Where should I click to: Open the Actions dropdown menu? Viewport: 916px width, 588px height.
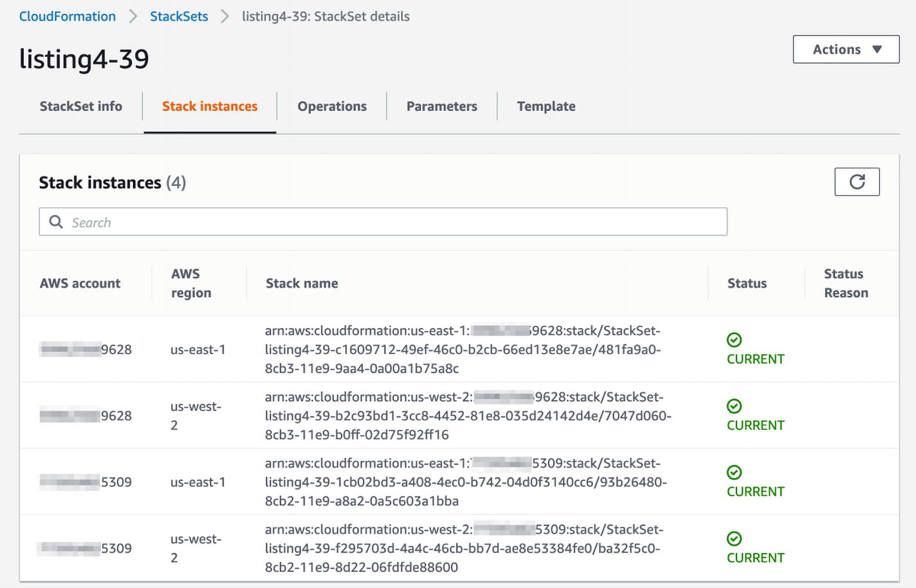point(846,49)
